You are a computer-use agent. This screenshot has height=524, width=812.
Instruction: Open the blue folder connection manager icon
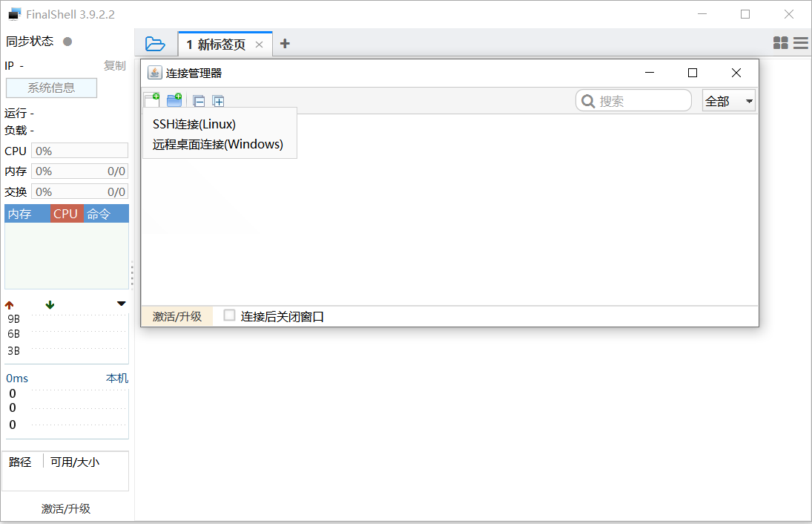(x=155, y=44)
